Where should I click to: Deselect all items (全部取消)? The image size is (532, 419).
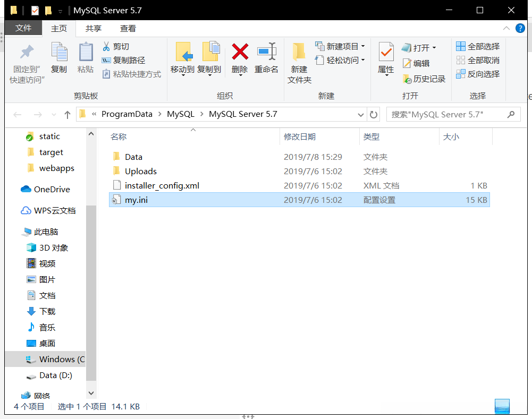(x=478, y=61)
